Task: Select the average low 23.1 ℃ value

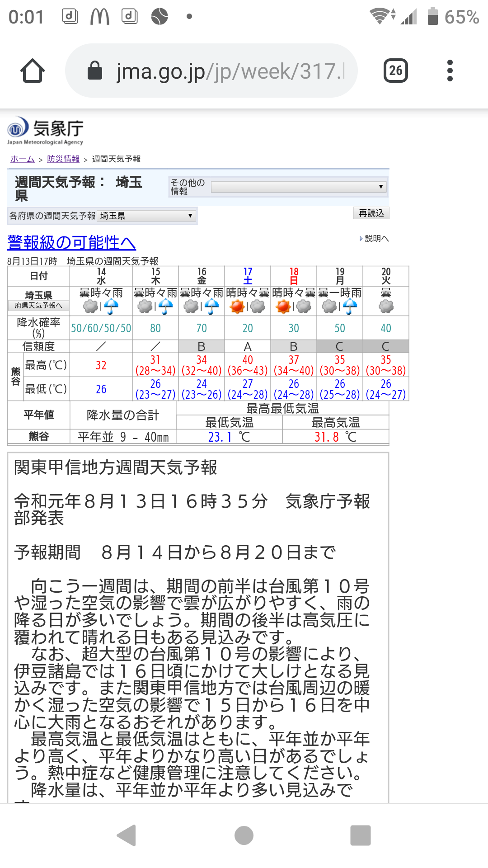Action: click(x=229, y=437)
